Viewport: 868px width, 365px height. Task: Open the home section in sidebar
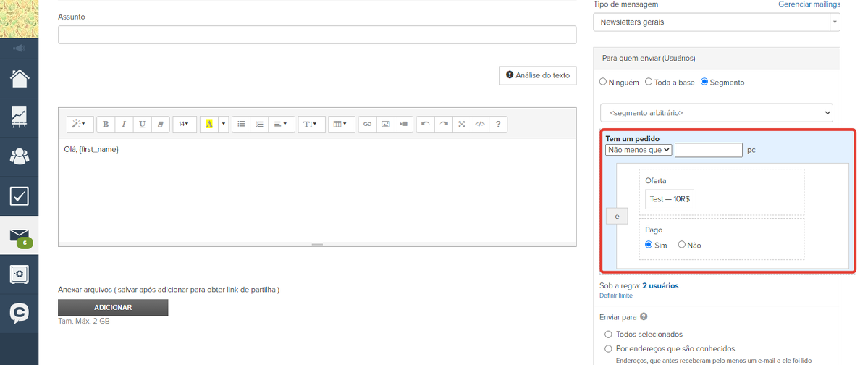click(19, 78)
